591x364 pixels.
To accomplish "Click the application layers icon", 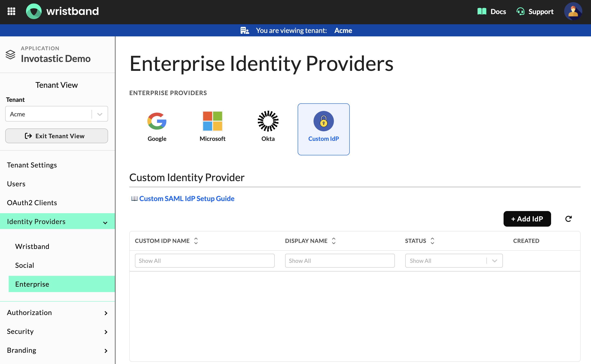I will [10, 54].
